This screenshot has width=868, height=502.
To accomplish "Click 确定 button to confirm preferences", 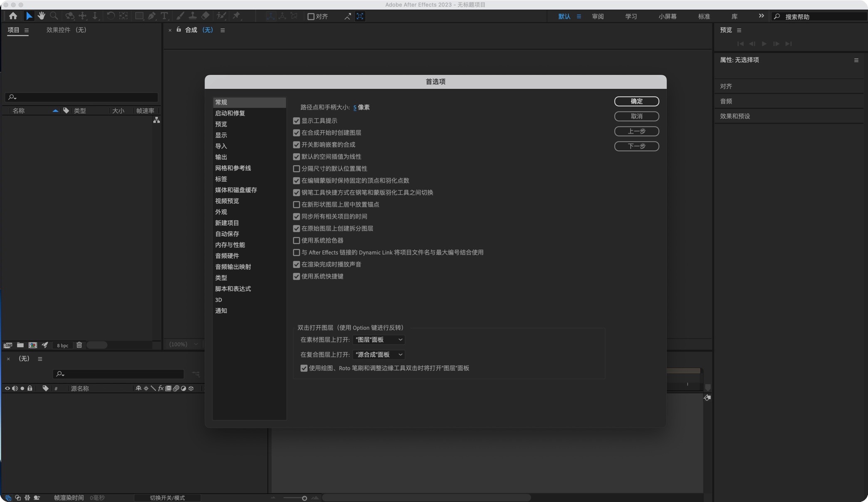I will pos(636,101).
